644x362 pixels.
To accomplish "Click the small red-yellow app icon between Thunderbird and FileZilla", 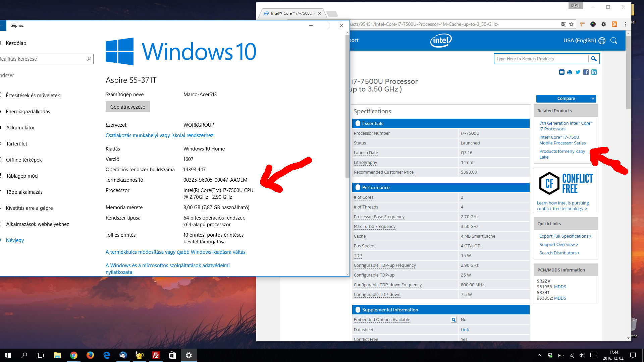I will [140, 355].
